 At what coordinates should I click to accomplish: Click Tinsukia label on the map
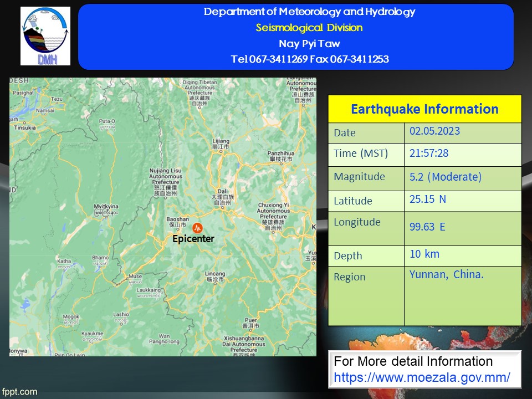25,127
